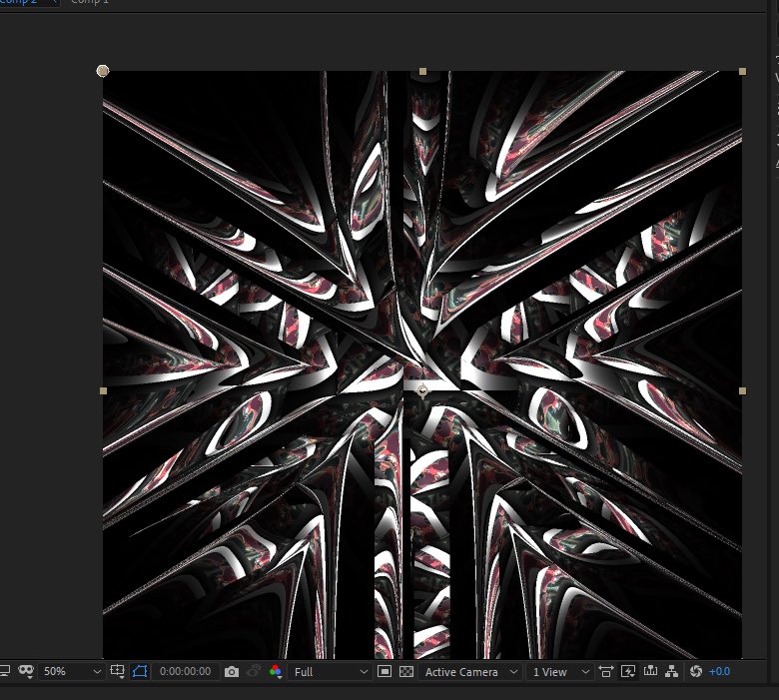The image size is (779, 700).
Task: Click the Timeline button icon
Action: pyautogui.click(x=650, y=671)
